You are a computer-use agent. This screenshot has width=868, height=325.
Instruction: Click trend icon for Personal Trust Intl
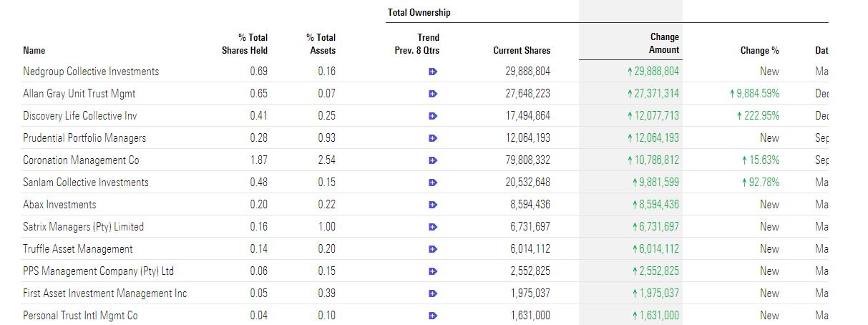point(433,316)
